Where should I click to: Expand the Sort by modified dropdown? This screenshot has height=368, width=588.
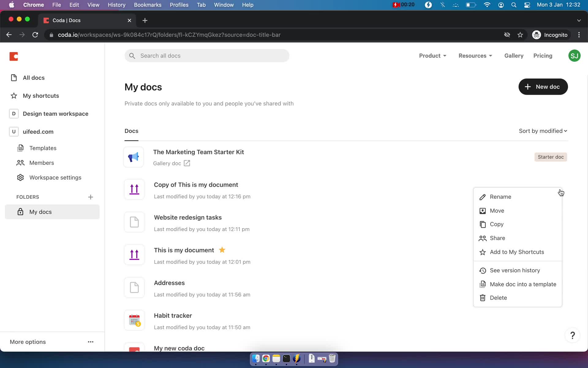tap(542, 131)
